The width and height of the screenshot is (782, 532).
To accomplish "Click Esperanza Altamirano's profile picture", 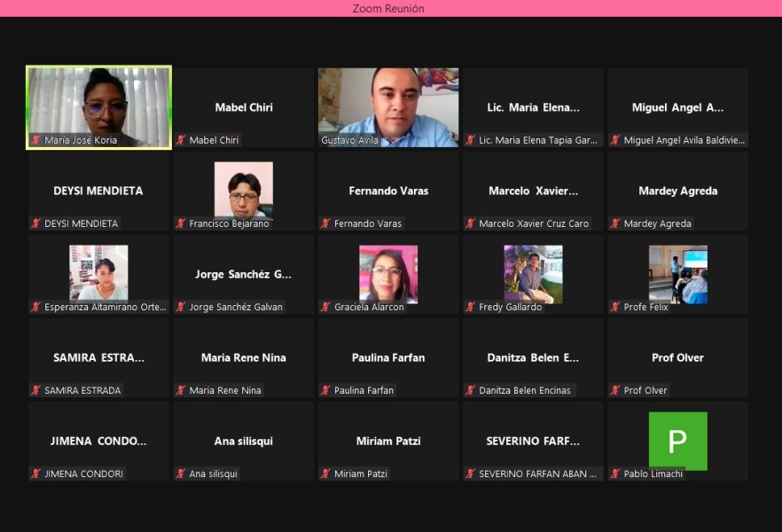I will pyautogui.click(x=98, y=273).
